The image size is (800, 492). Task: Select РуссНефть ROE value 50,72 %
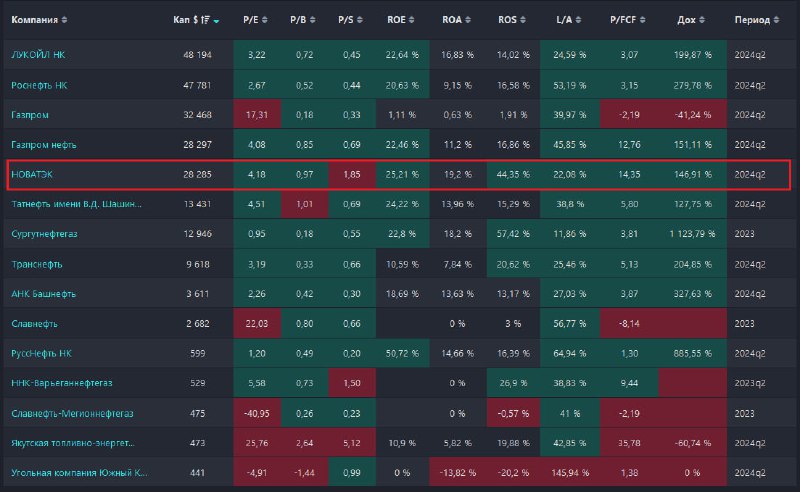coord(402,353)
